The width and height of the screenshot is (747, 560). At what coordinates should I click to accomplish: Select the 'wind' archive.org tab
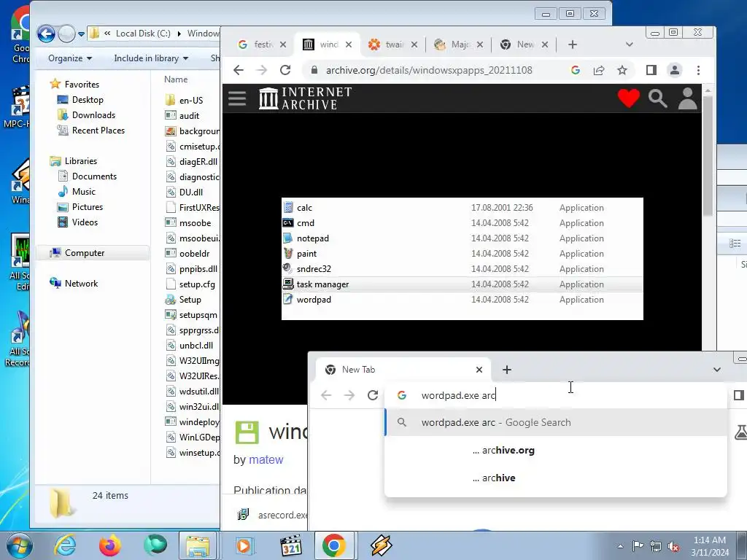tap(328, 44)
